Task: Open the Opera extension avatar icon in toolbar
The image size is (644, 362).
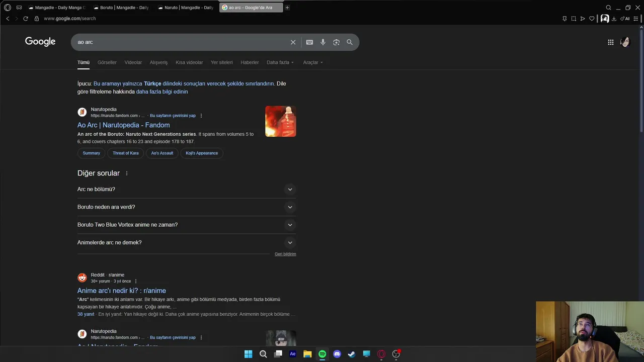Action: point(604,19)
